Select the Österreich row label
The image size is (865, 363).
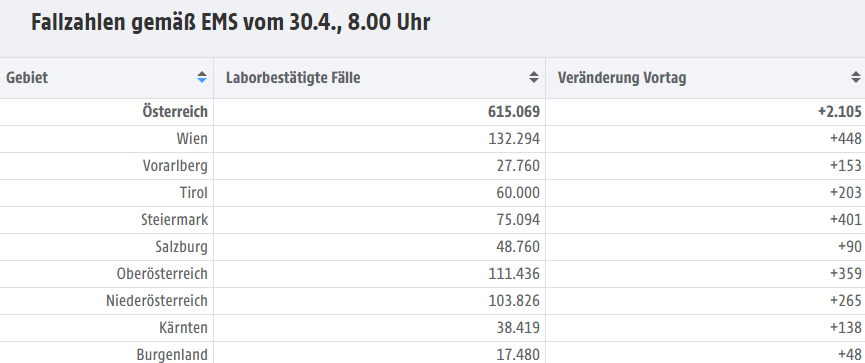click(x=175, y=112)
